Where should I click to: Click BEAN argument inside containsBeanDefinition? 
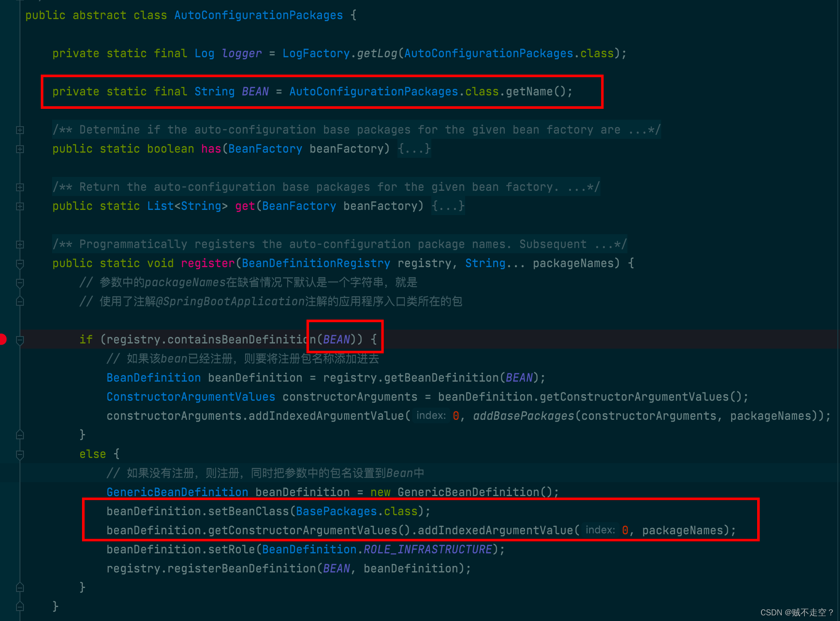(336, 340)
